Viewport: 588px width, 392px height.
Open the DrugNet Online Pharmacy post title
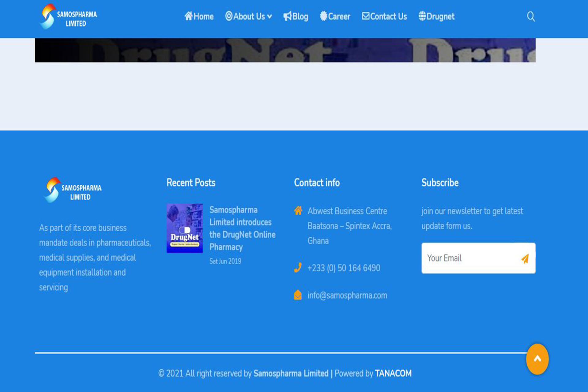click(242, 228)
